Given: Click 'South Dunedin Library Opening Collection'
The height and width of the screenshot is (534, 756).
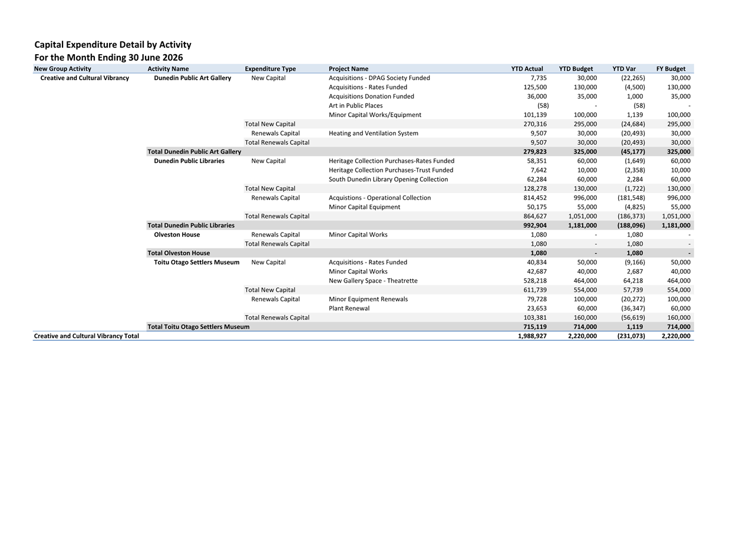Looking at the screenshot, I should [388, 180].
